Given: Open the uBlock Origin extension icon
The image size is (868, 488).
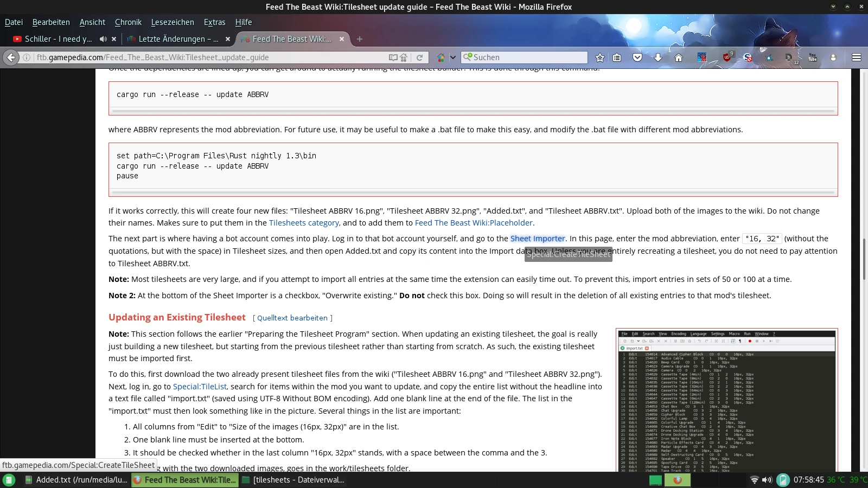Looking at the screenshot, I should pos(727,57).
